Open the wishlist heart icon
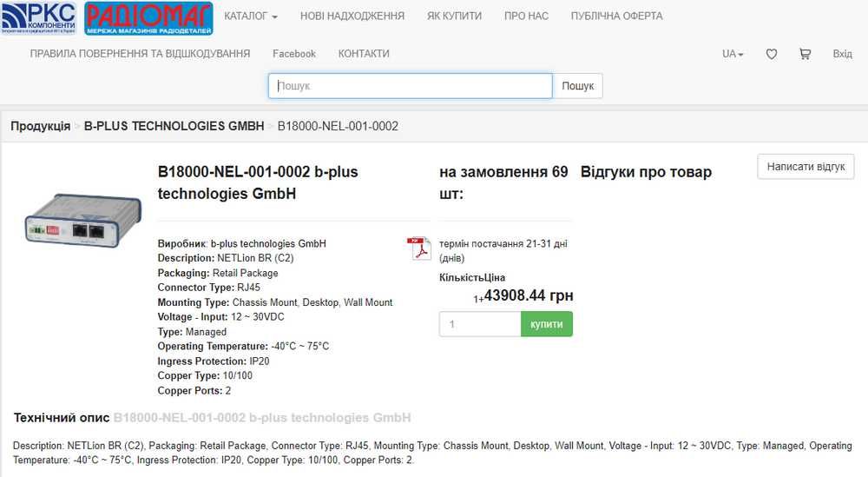 pos(771,54)
